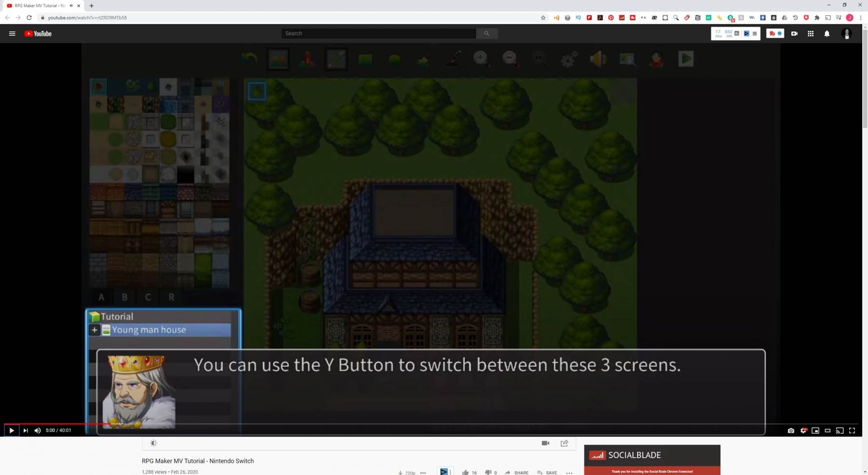The width and height of the screenshot is (868, 475).
Task: Open the blue extension widget below video
Action: 445,472
